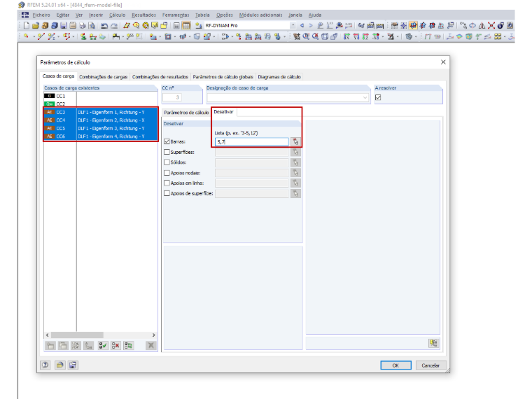The height and width of the screenshot is (399, 532).
Task: Select load case CC2
Action: [x=100, y=104]
